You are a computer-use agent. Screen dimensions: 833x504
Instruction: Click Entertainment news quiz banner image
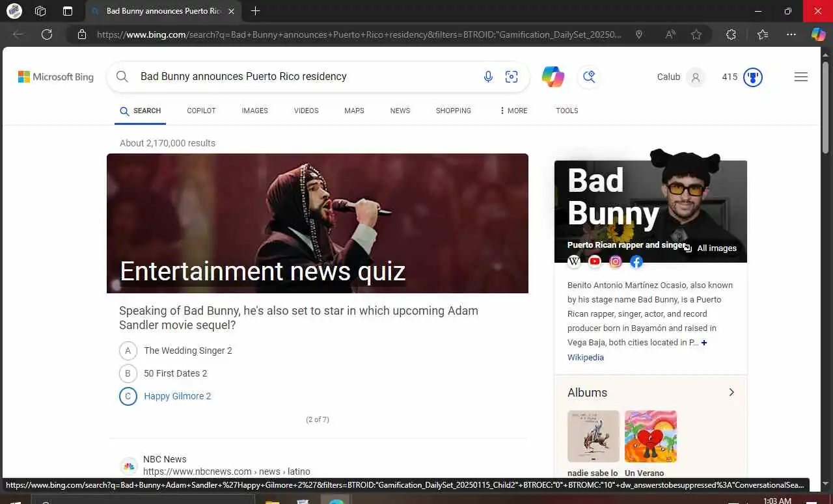318,223
